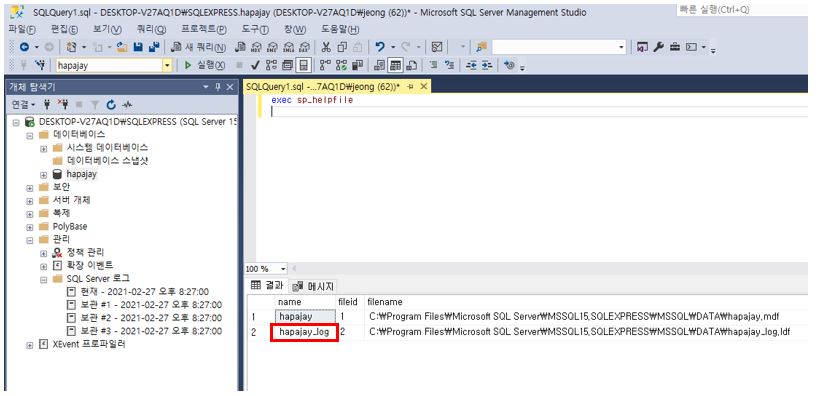Select the 현재 - 2021-02-27 log entry
This screenshot has height=396, width=818.
[x=138, y=292]
